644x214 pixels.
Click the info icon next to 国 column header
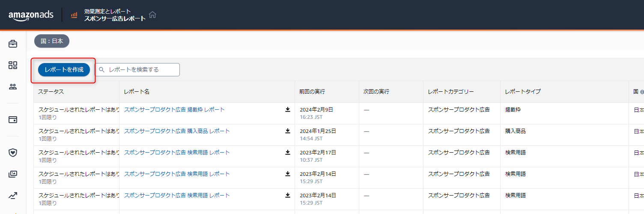tap(642, 92)
